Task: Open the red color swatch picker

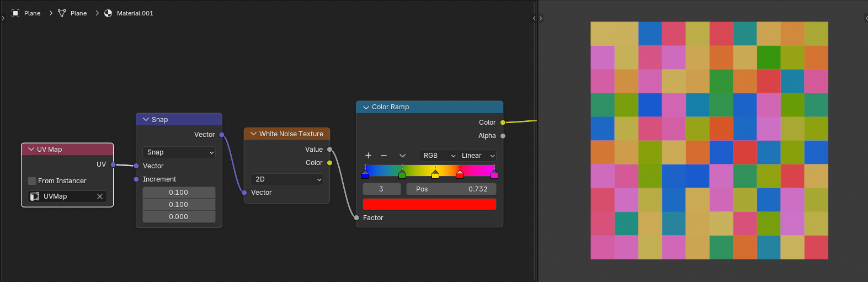Action: pos(429,204)
